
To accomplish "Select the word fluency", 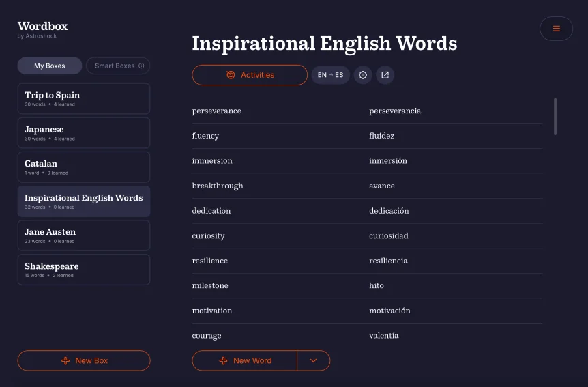I will coord(205,136).
